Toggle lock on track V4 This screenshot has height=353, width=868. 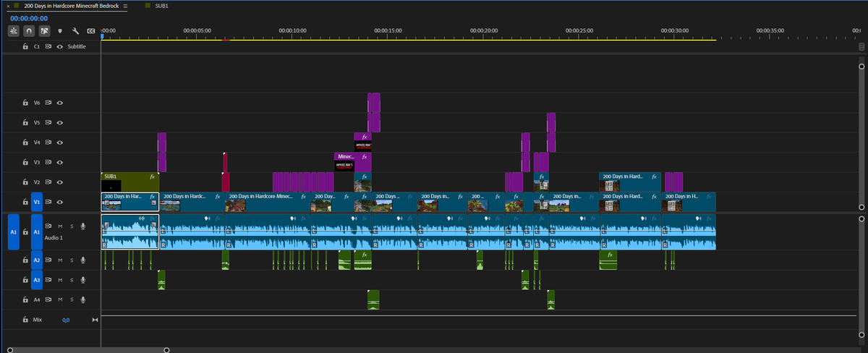(25, 143)
